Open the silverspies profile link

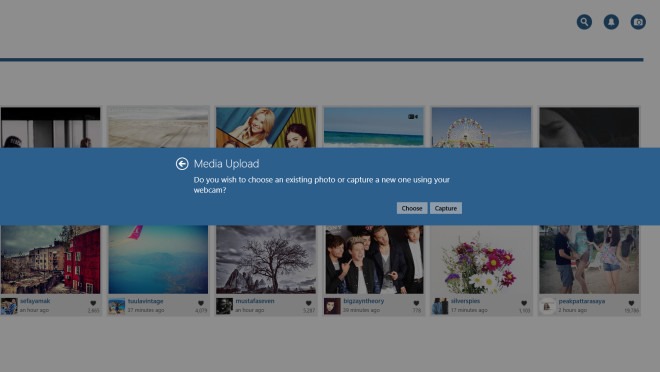(465, 301)
